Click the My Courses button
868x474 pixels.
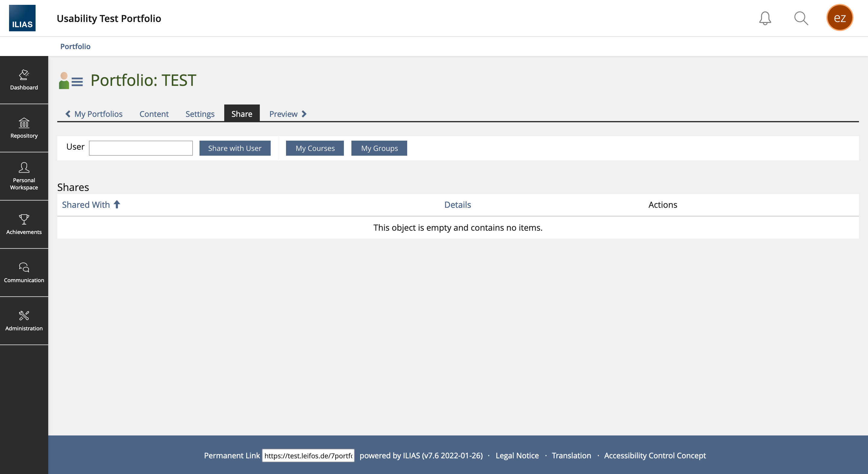click(315, 148)
